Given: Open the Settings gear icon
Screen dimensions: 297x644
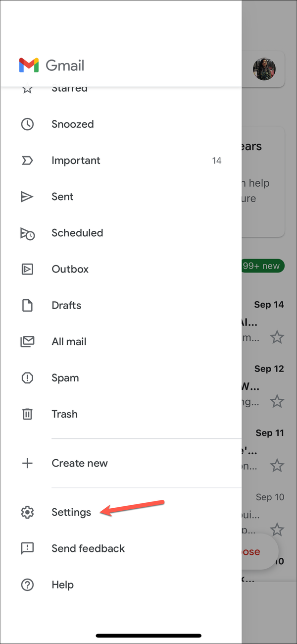Looking at the screenshot, I should (x=28, y=512).
